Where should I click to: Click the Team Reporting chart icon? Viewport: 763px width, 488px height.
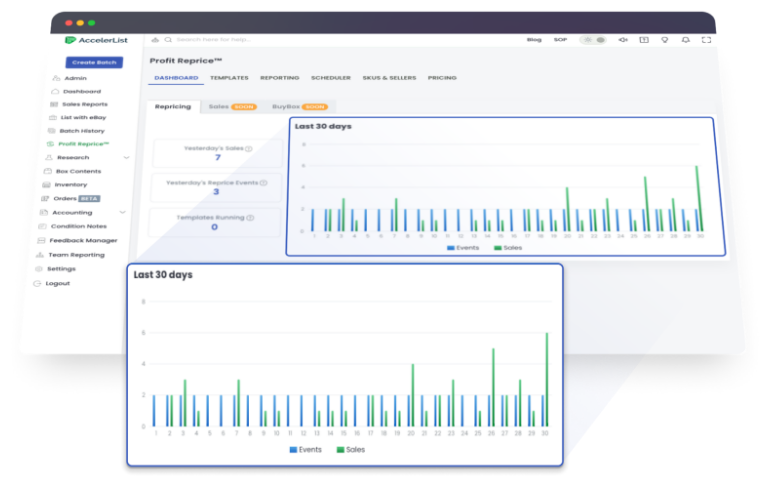point(40,255)
